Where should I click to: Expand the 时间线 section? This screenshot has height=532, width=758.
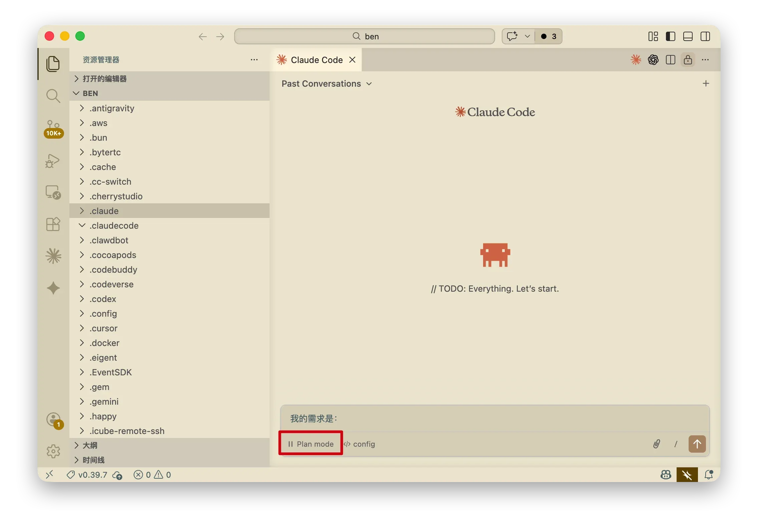[x=169, y=460]
